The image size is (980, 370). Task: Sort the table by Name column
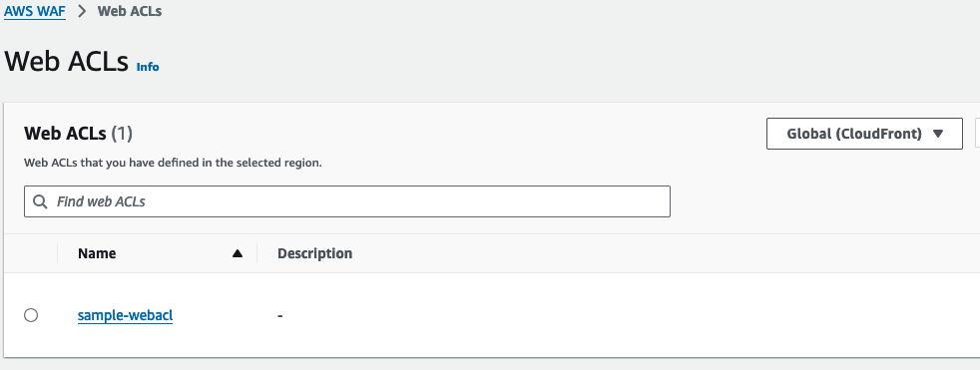[x=97, y=253]
